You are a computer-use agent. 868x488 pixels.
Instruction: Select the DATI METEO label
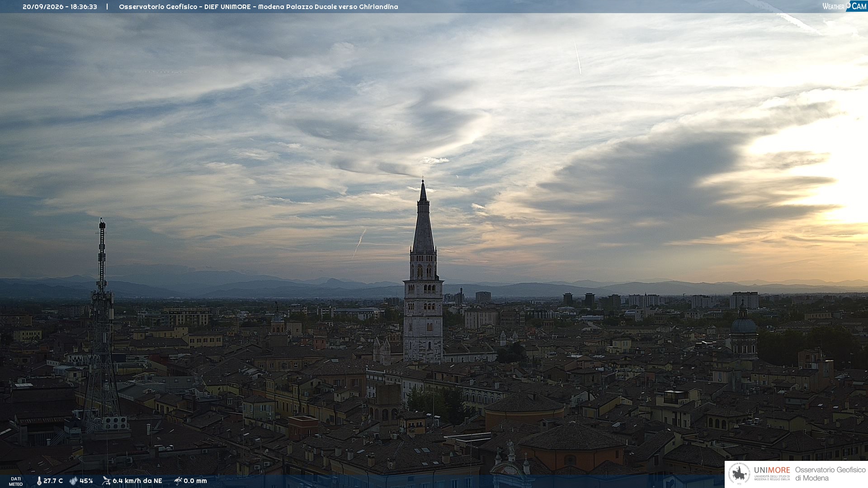pos(16,481)
